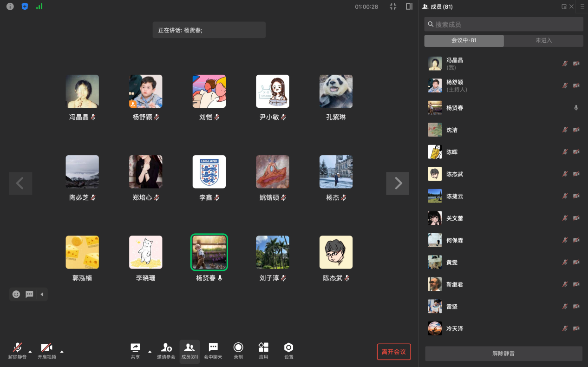Start recording with 录制 icon
This screenshot has height=367, width=588.
click(238, 348)
